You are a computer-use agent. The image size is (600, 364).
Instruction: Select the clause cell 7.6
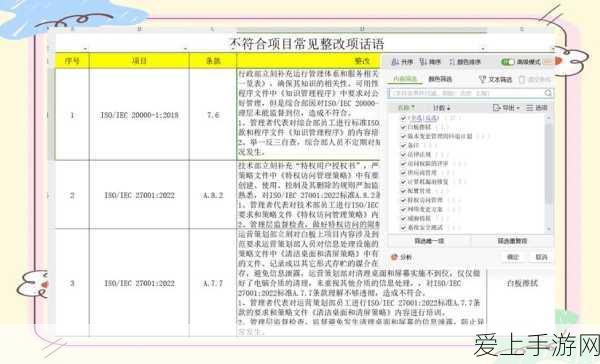[213, 115]
